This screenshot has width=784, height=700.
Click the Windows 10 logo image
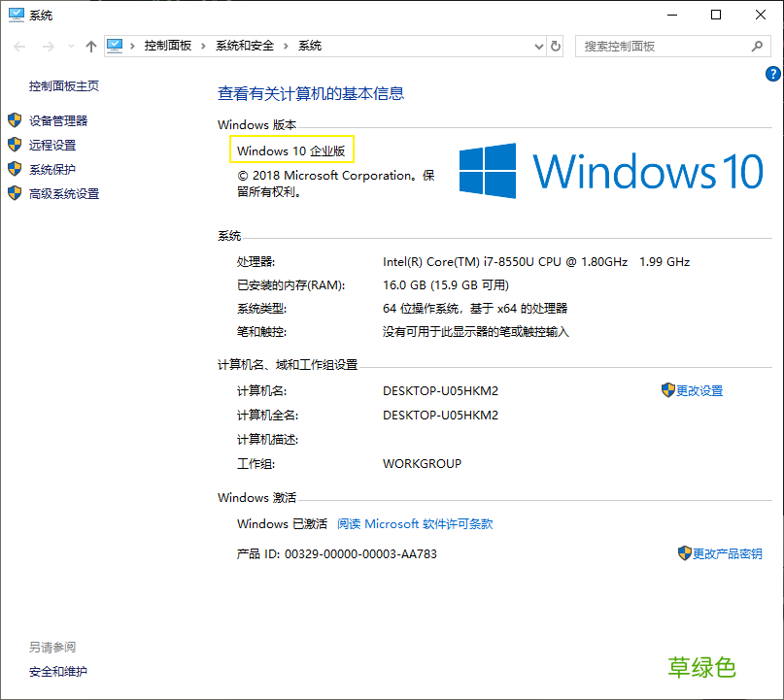click(x=611, y=171)
